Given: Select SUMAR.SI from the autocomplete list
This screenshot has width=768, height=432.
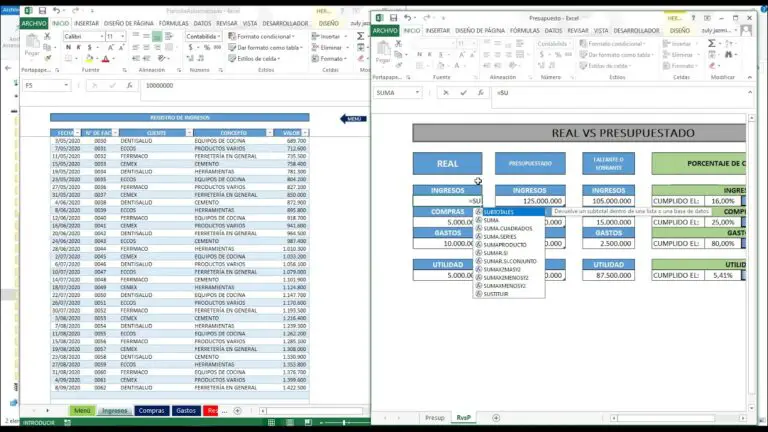Looking at the screenshot, I should coord(497,253).
